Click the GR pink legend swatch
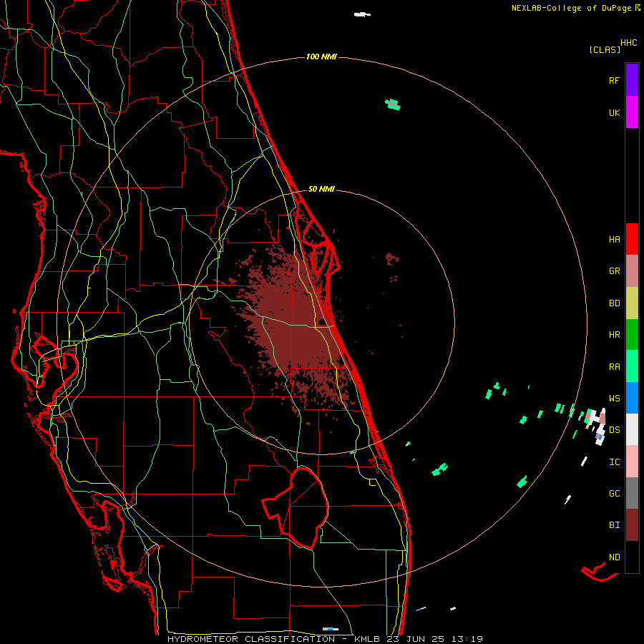The width and height of the screenshot is (644, 644). pos(632,271)
